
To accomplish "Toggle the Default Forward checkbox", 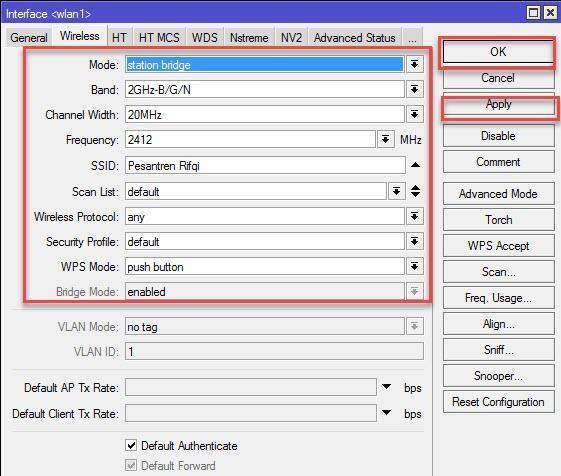I will [131, 465].
